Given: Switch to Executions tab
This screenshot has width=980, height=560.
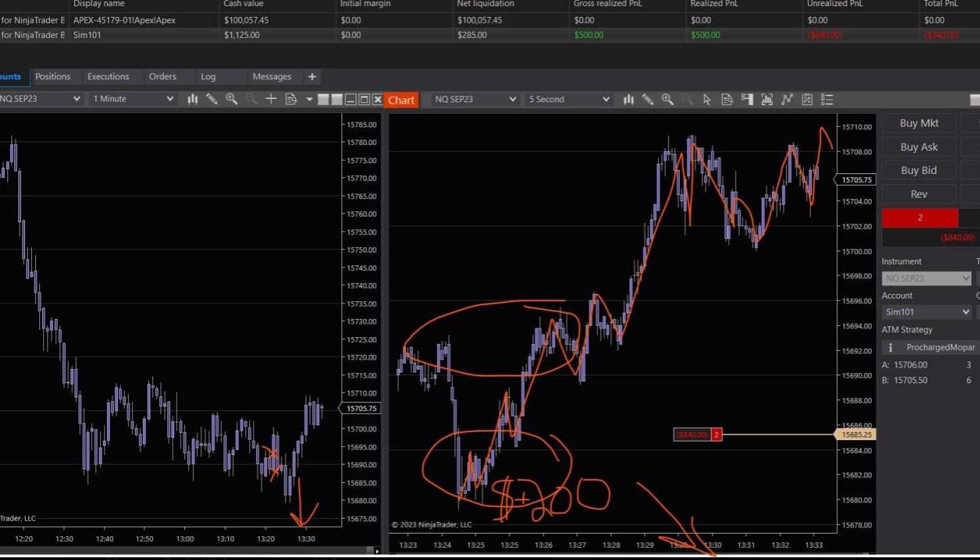Looking at the screenshot, I should click(108, 77).
